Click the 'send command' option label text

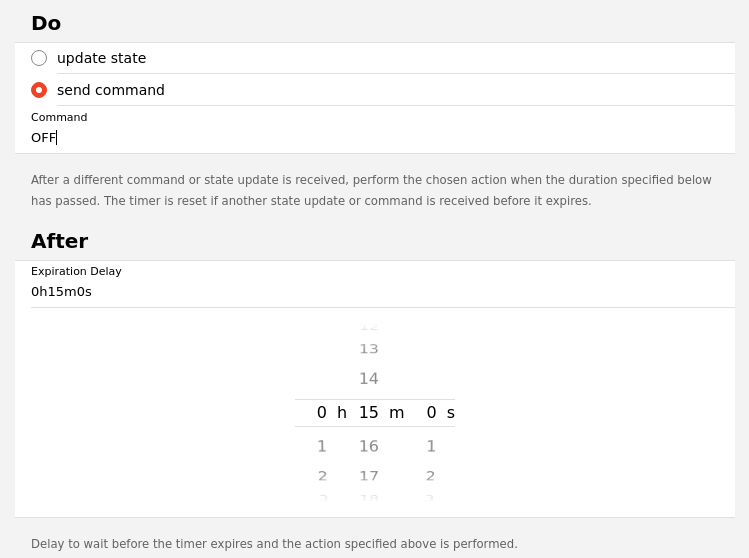tap(110, 90)
